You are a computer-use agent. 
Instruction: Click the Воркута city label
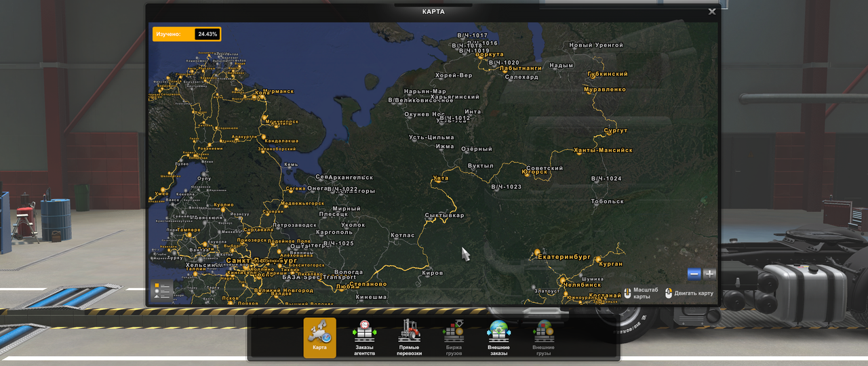(x=490, y=54)
